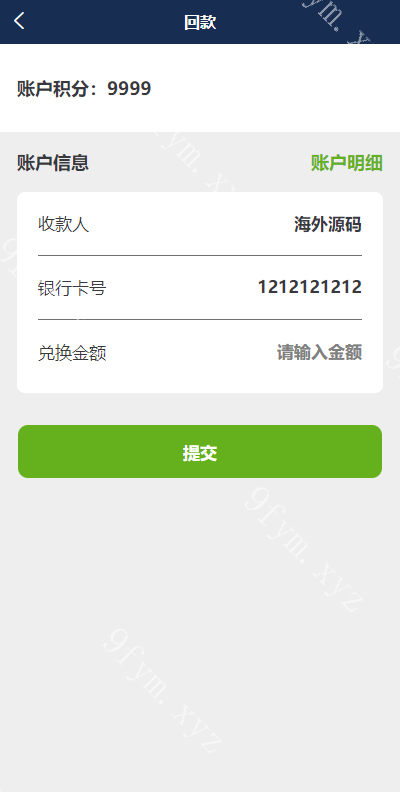The height and width of the screenshot is (792, 400).
Task: Select the payee name 海外源码
Action: 328,224
